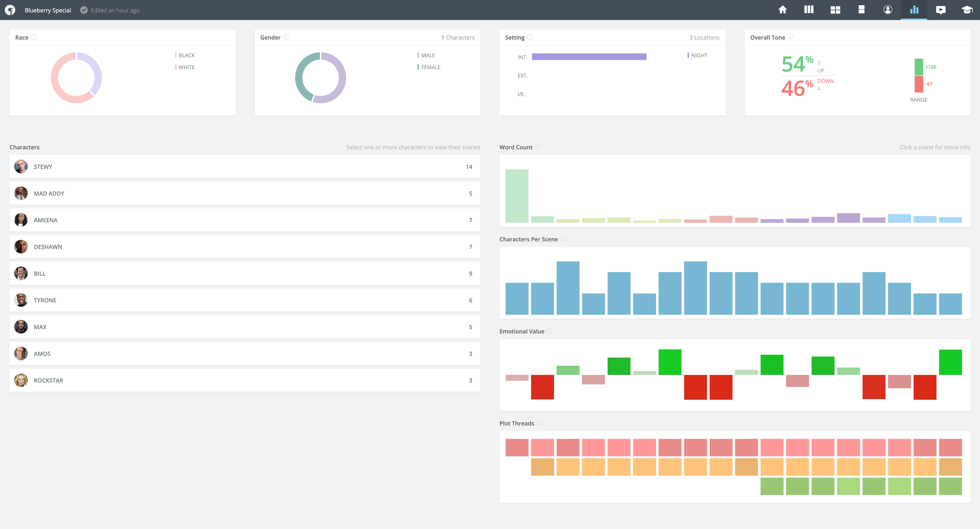Image resolution: width=980 pixels, height=529 pixels.
Task: Open the video tutorial chat icon
Action: tap(940, 10)
